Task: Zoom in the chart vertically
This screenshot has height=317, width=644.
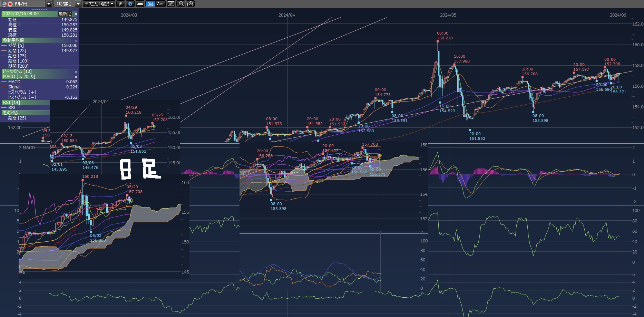Action: click(190, 4)
